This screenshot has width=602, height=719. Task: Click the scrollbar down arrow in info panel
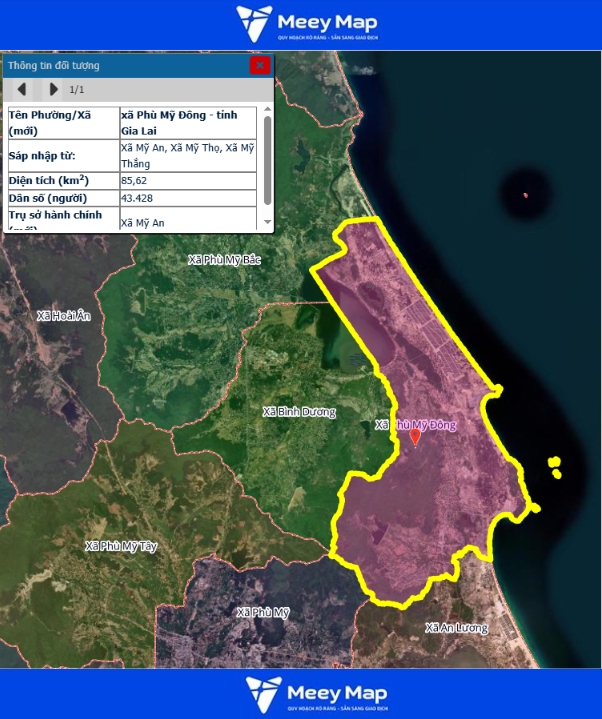(x=267, y=223)
